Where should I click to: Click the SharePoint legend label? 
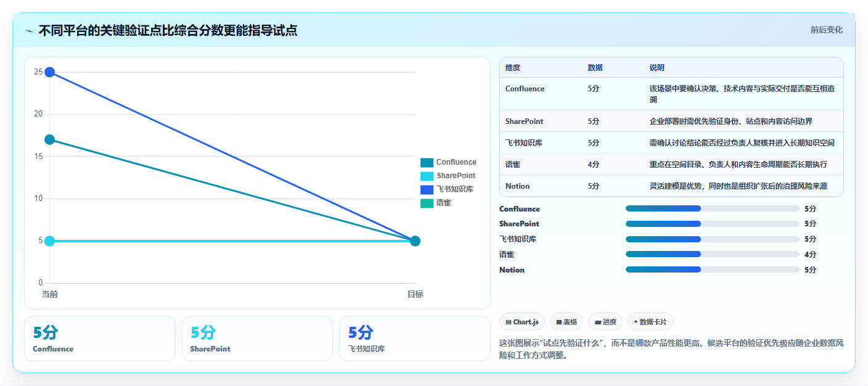tap(456, 176)
